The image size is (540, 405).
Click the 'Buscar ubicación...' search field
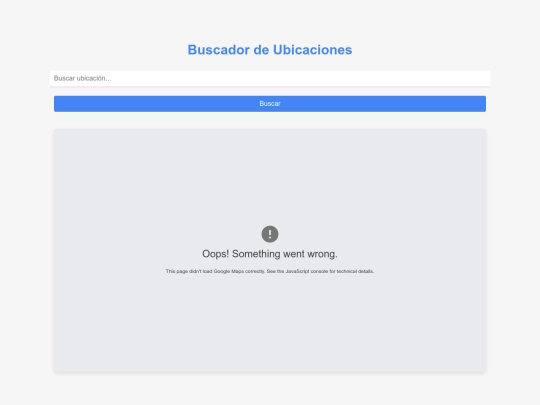coord(270,78)
